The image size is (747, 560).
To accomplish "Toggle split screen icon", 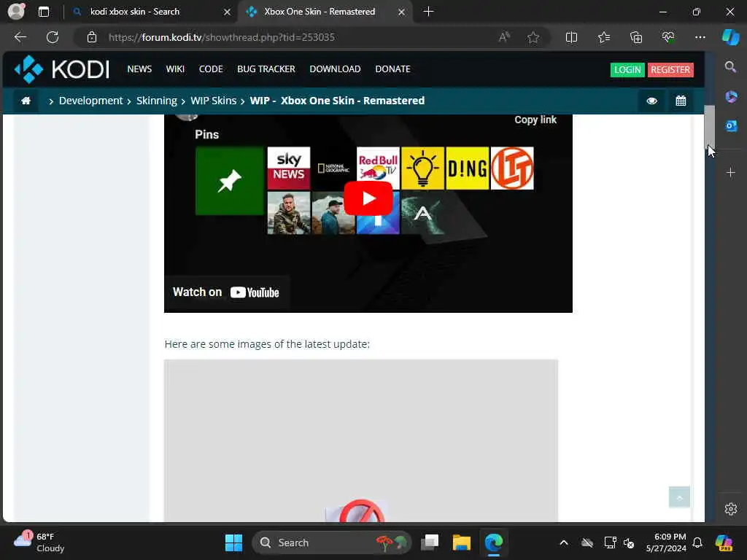I will [x=571, y=37].
